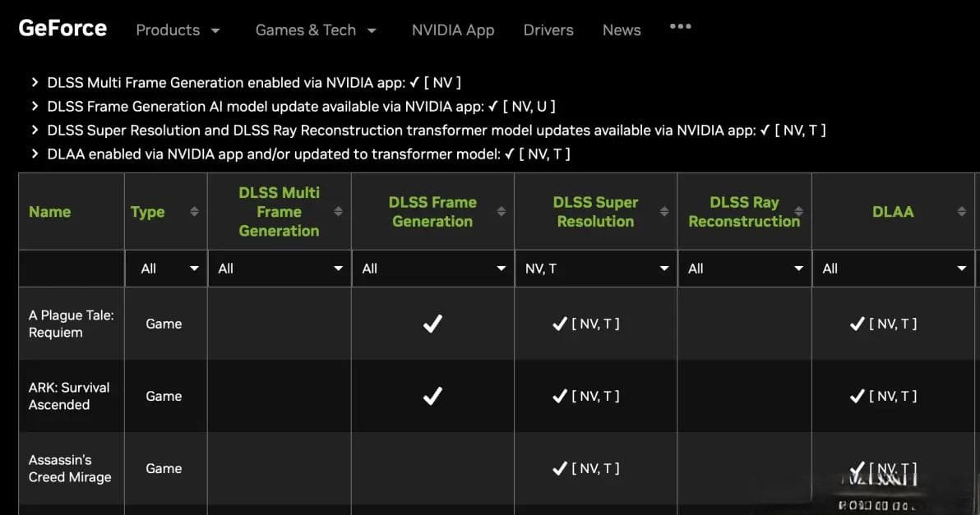Click the Game type cell for ARK: Survival Ascended
This screenshot has height=515, width=980.
[x=164, y=396]
